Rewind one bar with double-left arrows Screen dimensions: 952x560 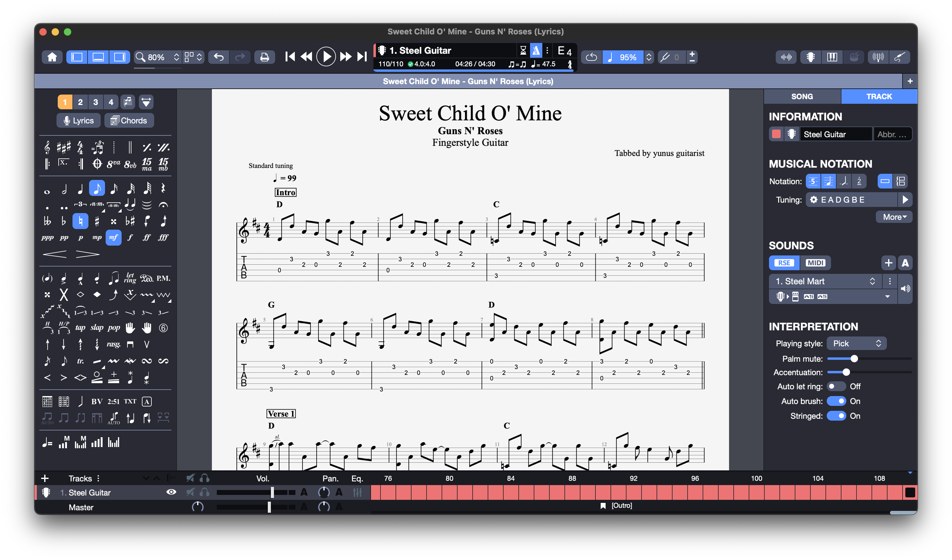point(306,57)
